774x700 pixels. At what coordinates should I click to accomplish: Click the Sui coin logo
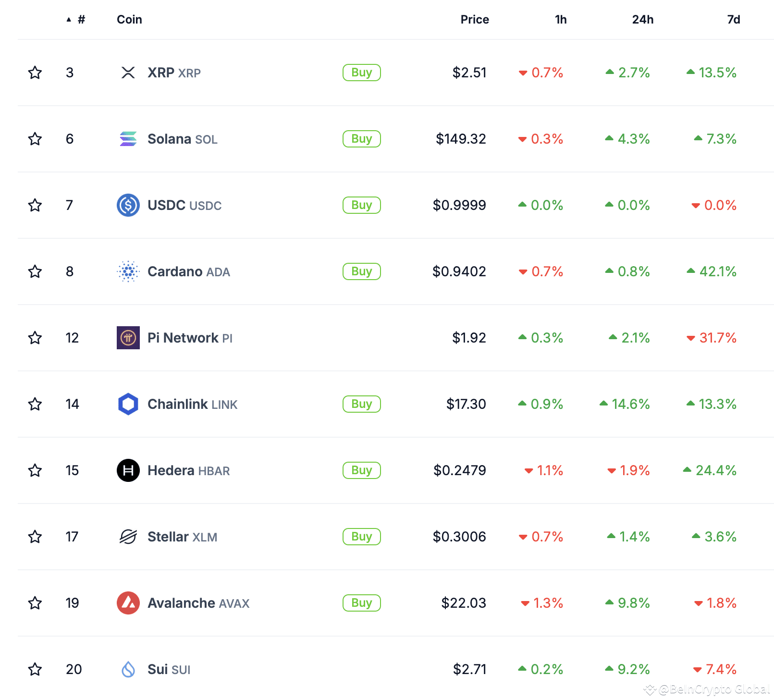point(127,669)
